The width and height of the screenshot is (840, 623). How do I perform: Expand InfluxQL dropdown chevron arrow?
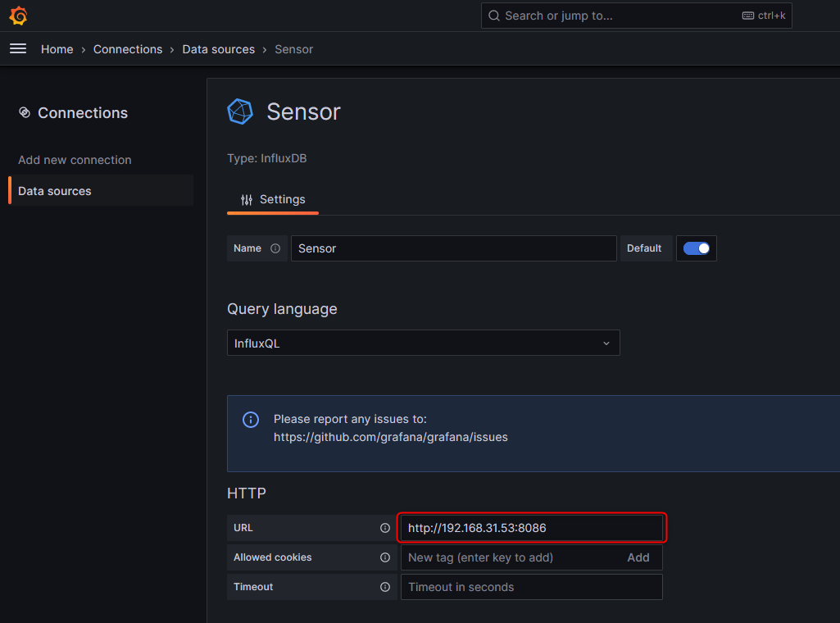tap(606, 343)
